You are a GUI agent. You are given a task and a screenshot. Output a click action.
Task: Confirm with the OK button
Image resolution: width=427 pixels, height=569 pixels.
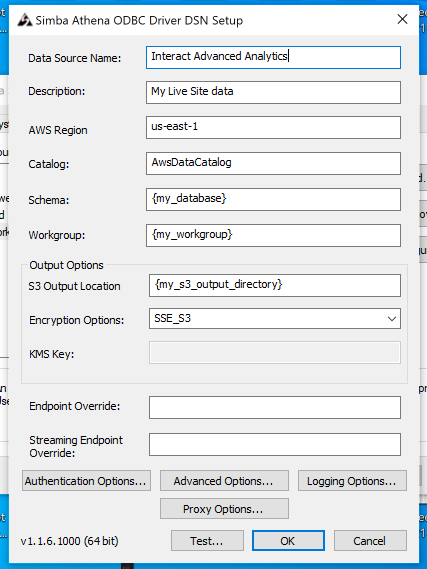click(x=288, y=541)
